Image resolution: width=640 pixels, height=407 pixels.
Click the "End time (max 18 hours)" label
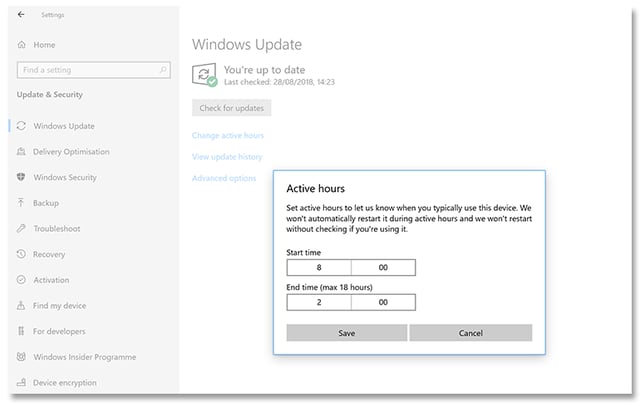tap(329, 287)
